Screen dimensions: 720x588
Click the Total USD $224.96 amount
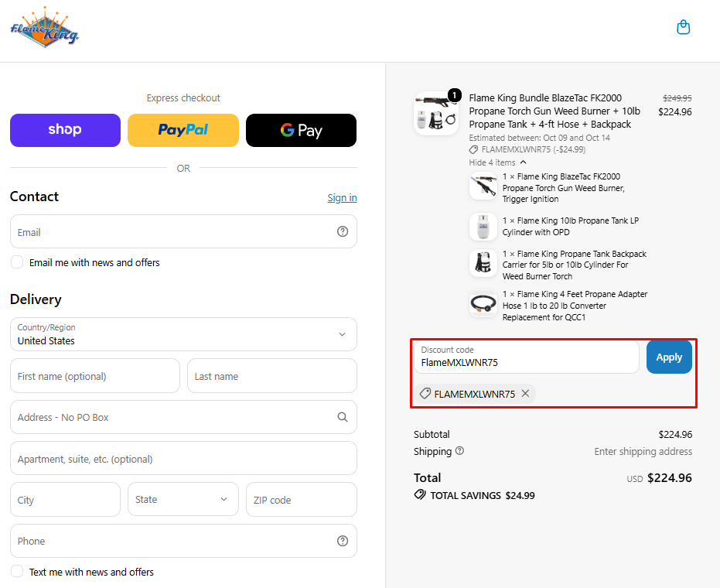coord(660,478)
